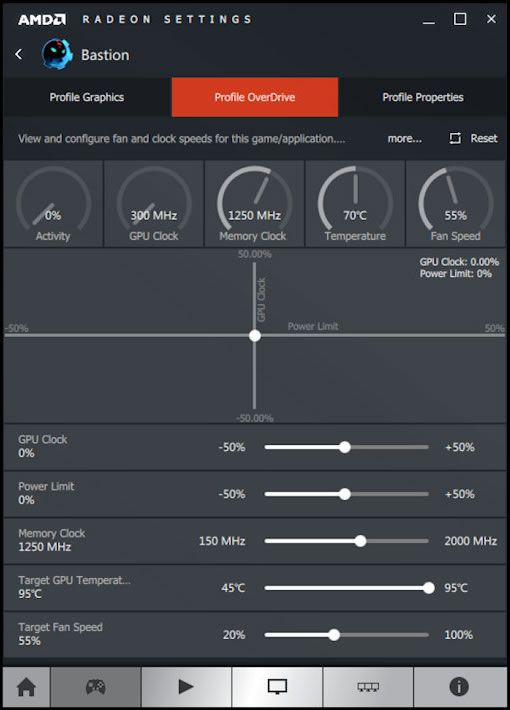
Task: Open the Gaming controller icon tab
Action: pos(96,686)
